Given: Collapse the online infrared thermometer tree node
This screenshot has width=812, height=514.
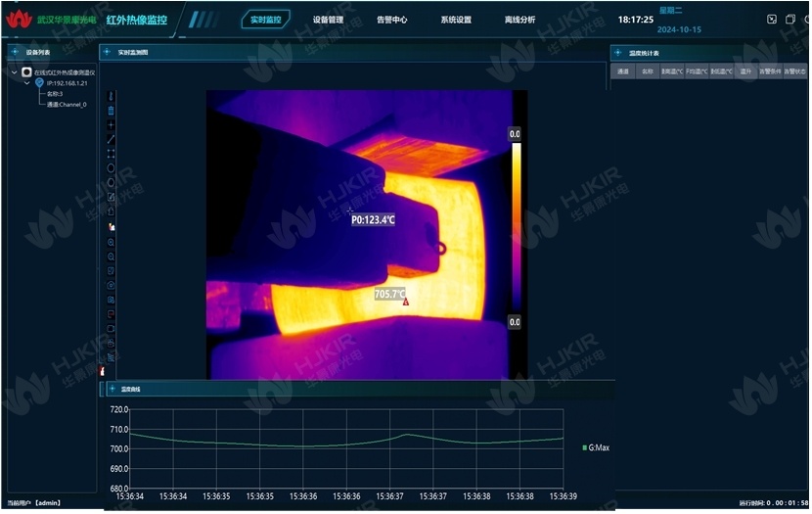Looking at the screenshot, I should [x=15, y=72].
